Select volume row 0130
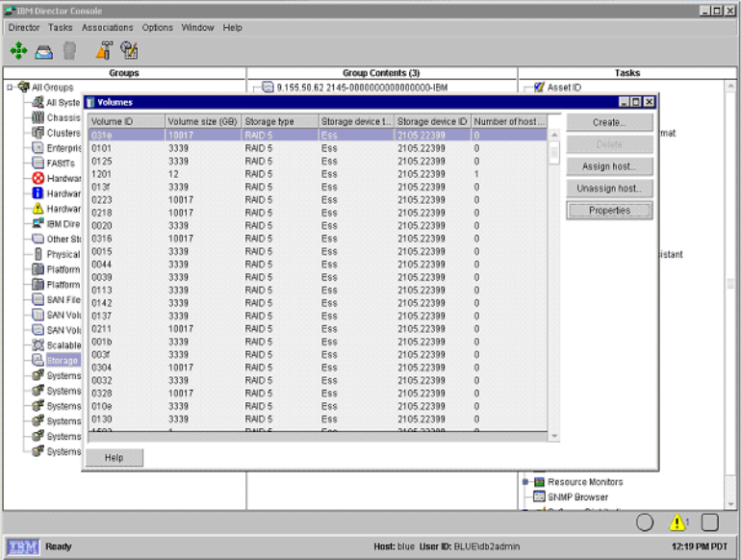The image size is (741, 560). pyautogui.click(x=318, y=420)
